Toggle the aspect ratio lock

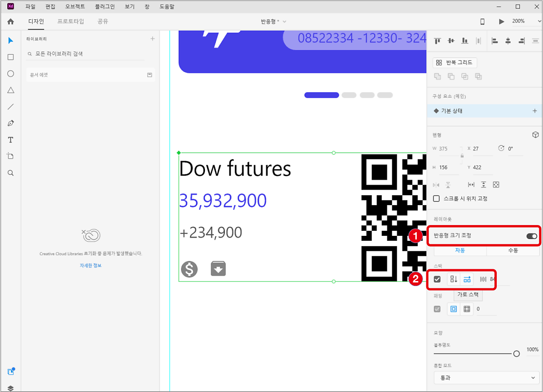(x=462, y=156)
